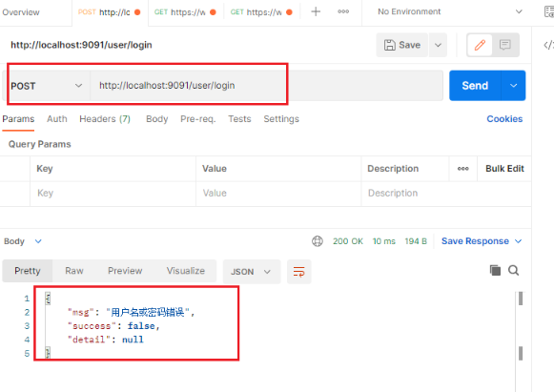Search the response with magnifier icon
This screenshot has height=392, width=554.
click(513, 271)
